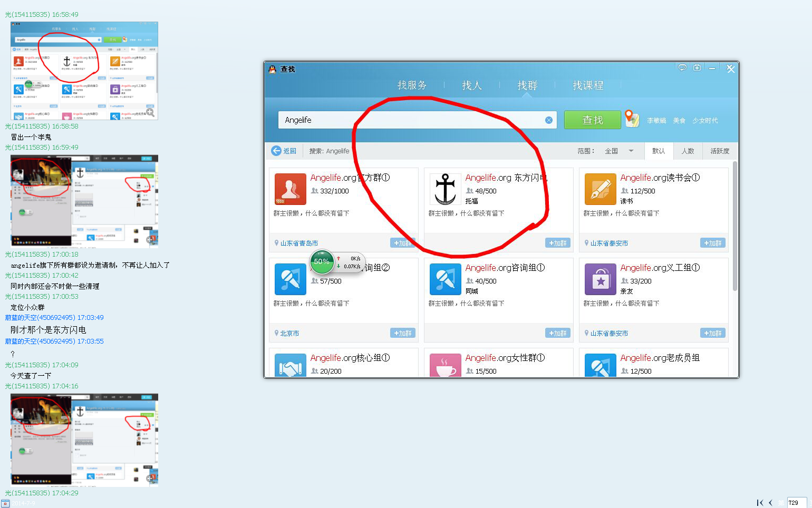Clear the Angelife search field with the X icon
This screenshot has width=812, height=508.
click(548, 120)
